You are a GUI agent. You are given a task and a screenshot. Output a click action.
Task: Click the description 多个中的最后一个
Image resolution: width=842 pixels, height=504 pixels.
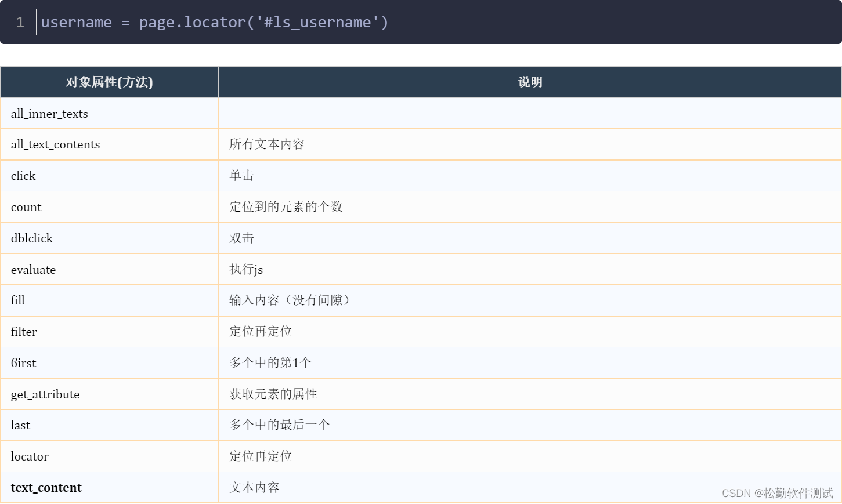pos(280,425)
